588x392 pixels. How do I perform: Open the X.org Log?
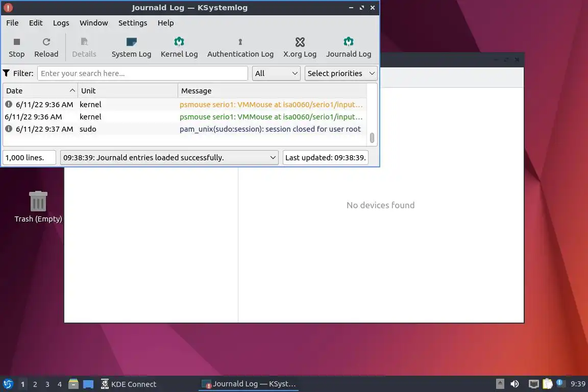click(300, 47)
